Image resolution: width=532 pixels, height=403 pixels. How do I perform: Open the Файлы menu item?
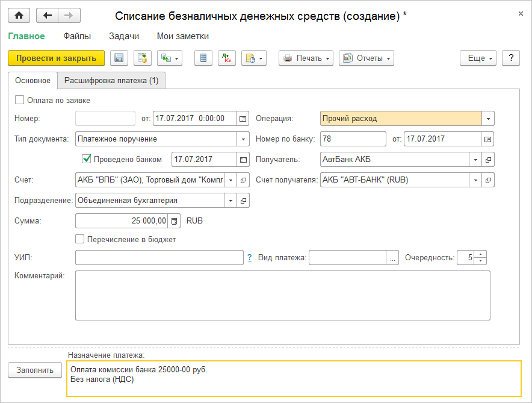[x=77, y=36]
